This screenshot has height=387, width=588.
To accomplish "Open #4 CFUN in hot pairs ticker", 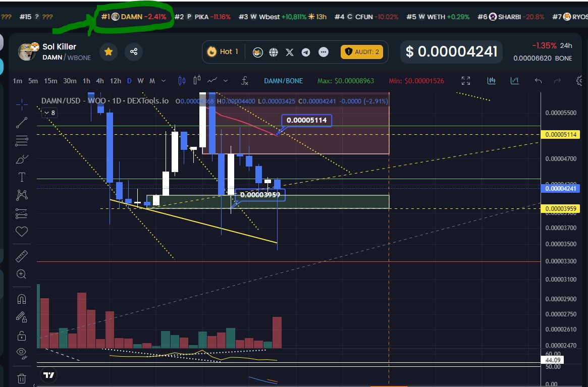I will pyautogui.click(x=366, y=17).
